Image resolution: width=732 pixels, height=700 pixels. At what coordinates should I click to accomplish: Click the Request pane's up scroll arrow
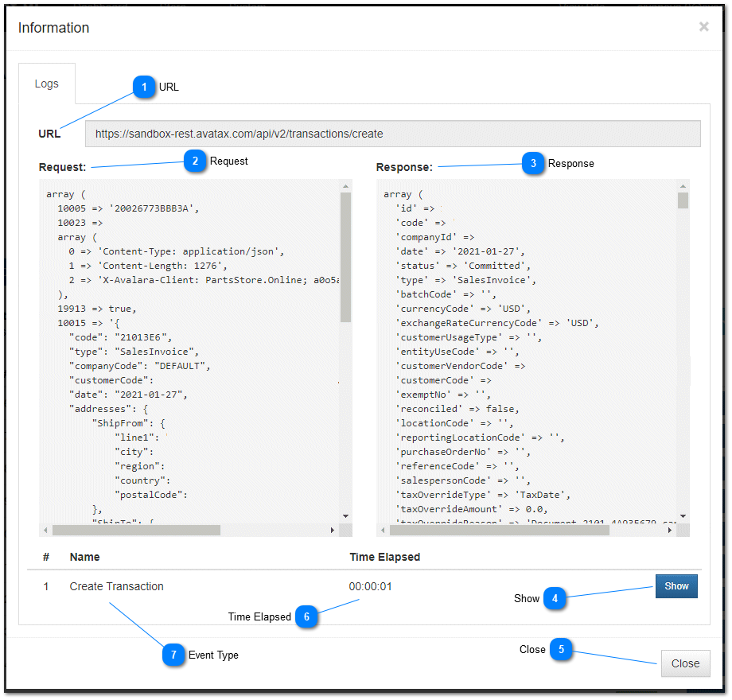[345, 186]
